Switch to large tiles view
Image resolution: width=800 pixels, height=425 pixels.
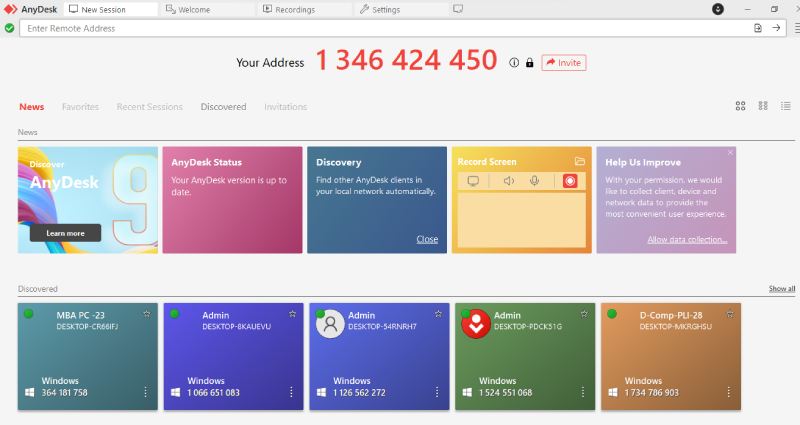[x=740, y=106]
